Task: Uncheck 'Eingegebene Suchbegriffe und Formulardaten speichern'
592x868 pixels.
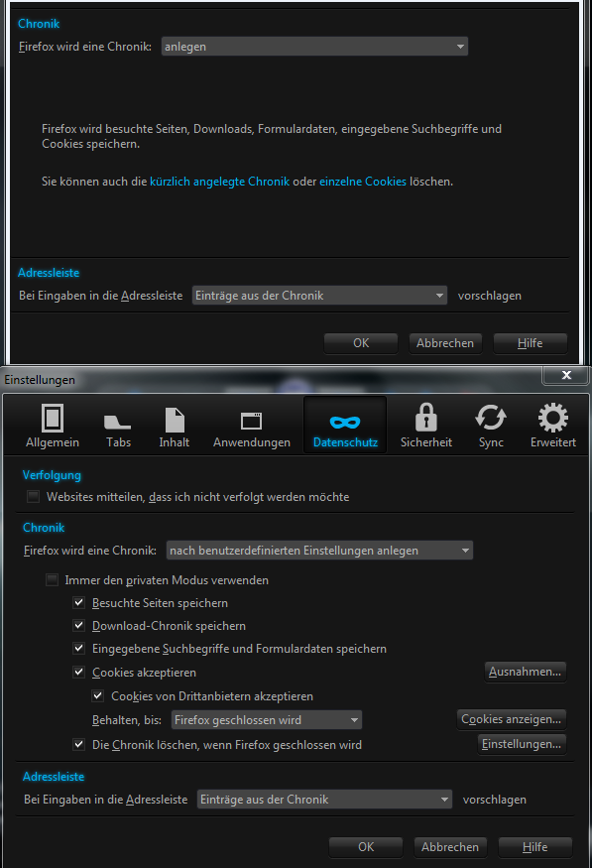Action: pyautogui.click(x=79, y=648)
